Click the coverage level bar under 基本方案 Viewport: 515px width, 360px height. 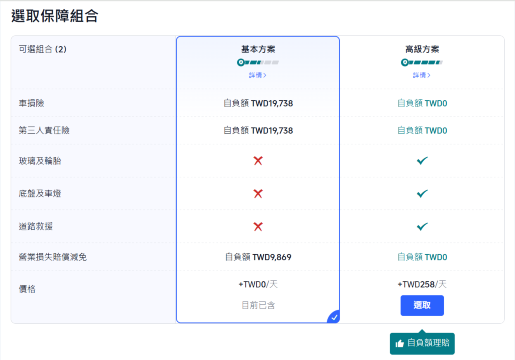click(x=258, y=62)
